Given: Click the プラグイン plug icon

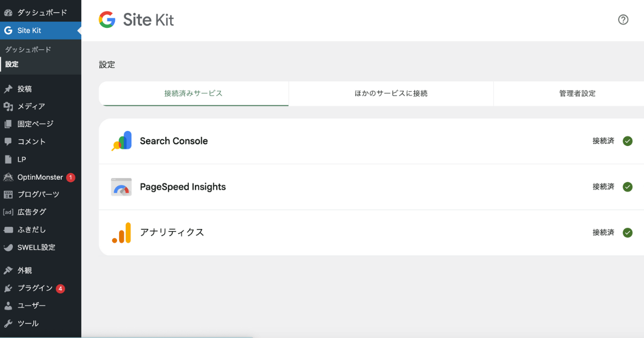Looking at the screenshot, I should click(x=8, y=288).
